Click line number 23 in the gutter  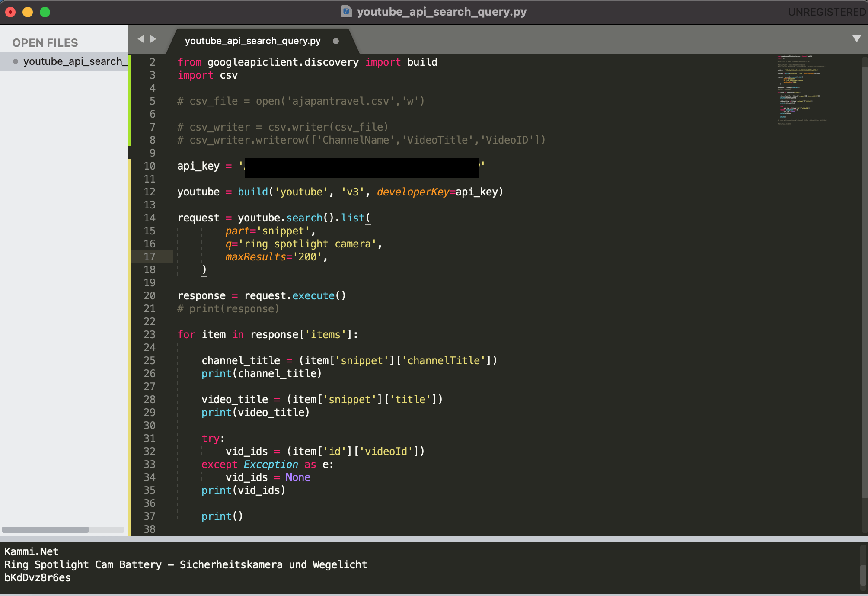coord(150,335)
